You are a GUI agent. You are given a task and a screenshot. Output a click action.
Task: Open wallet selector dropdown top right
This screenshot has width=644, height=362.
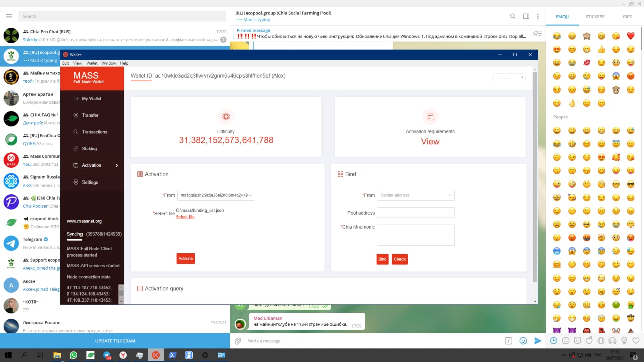[509, 78]
